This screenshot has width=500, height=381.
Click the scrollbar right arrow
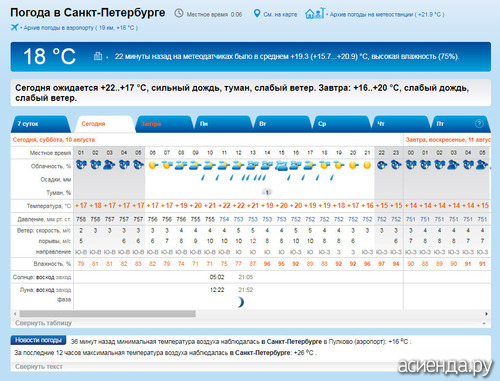point(486,314)
